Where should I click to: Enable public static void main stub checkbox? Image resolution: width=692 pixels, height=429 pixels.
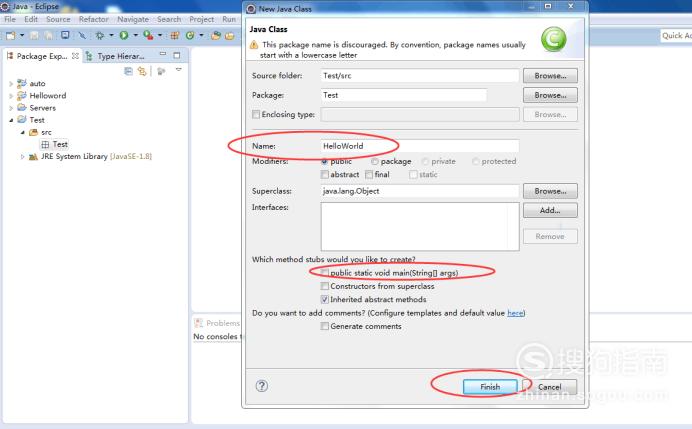(x=325, y=272)
